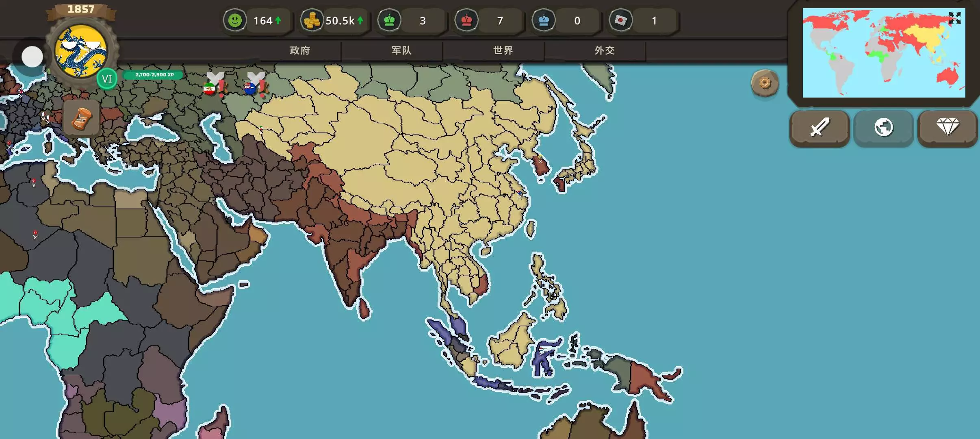Screen dimensions: 980x439
Task: Click the Qing dragon flag emblem
Action: click(x=81, y=52)
